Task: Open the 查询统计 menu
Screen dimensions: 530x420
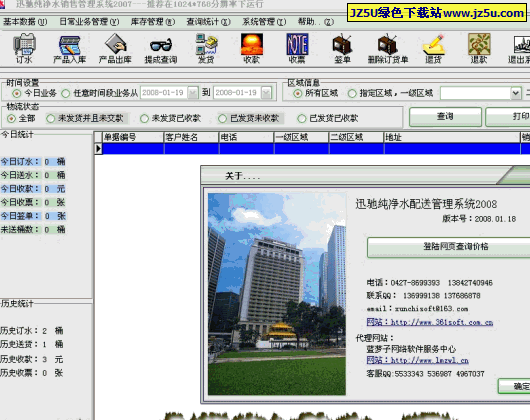Action: (209, 22)
